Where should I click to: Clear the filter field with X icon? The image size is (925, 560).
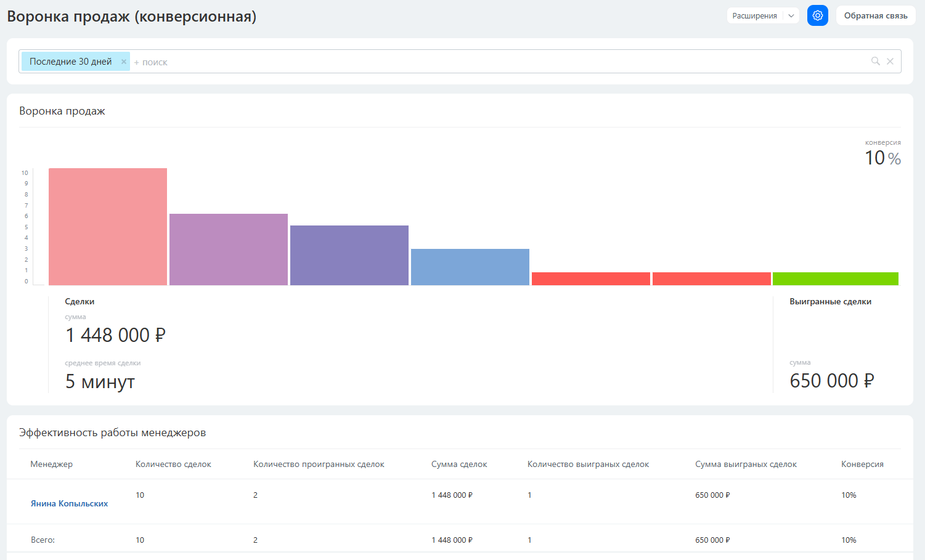pos(890,61)
